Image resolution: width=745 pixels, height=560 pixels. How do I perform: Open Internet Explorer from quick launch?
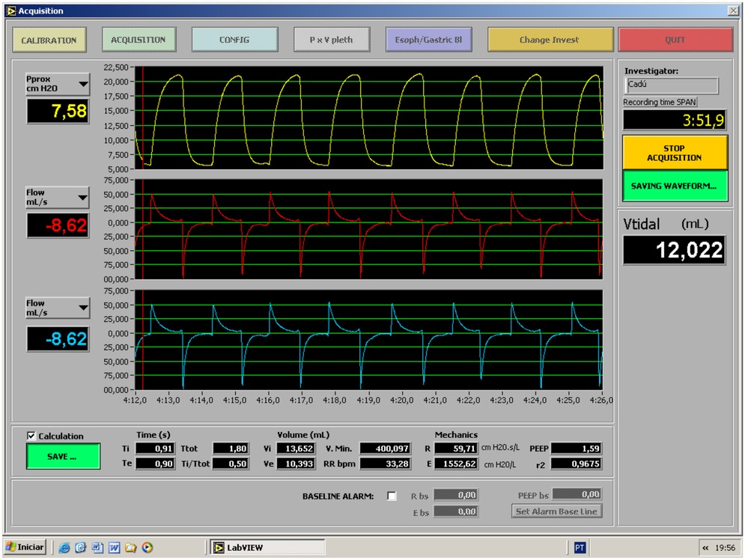tap(64, 547)
